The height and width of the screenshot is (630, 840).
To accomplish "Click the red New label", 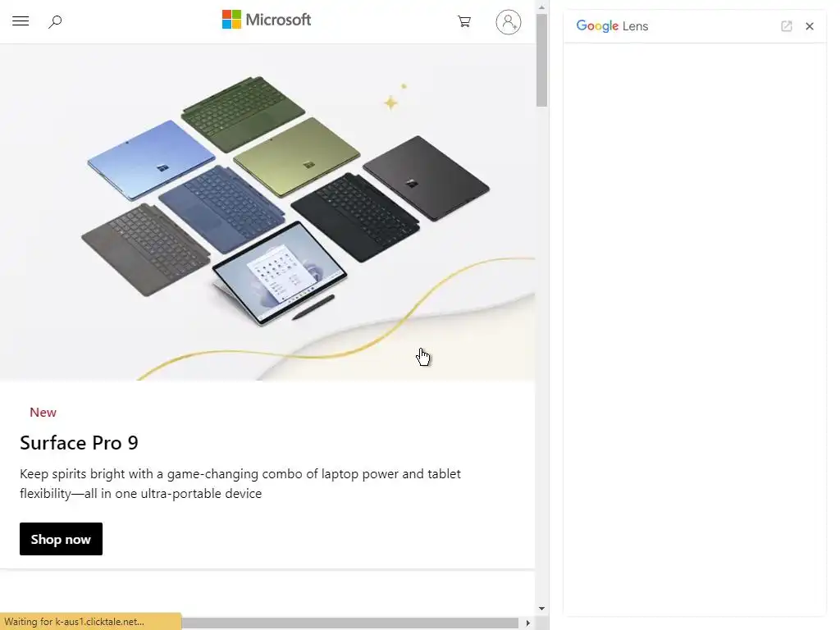I will pos(43,413).
